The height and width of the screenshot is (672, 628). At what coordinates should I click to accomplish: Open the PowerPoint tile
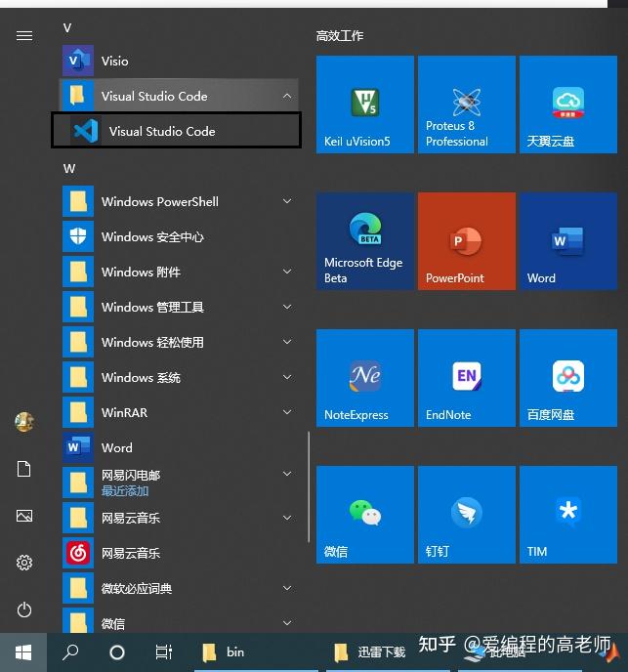[x=467, y=241]
